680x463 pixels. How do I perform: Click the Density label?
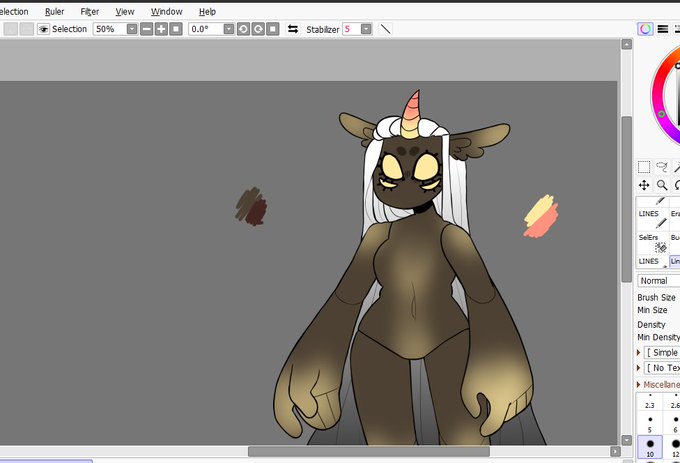[651, 325]
